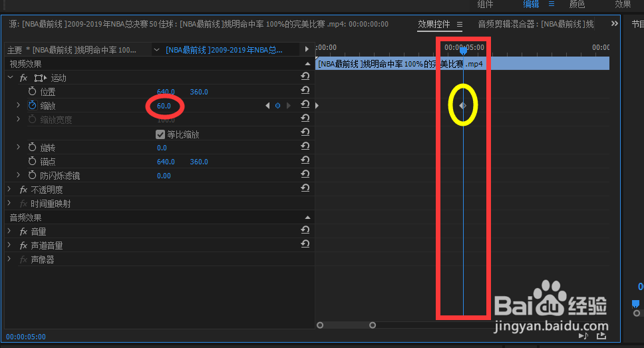Click the play audio only icon
The image size is (644, 348).
(x=583, y=335)
